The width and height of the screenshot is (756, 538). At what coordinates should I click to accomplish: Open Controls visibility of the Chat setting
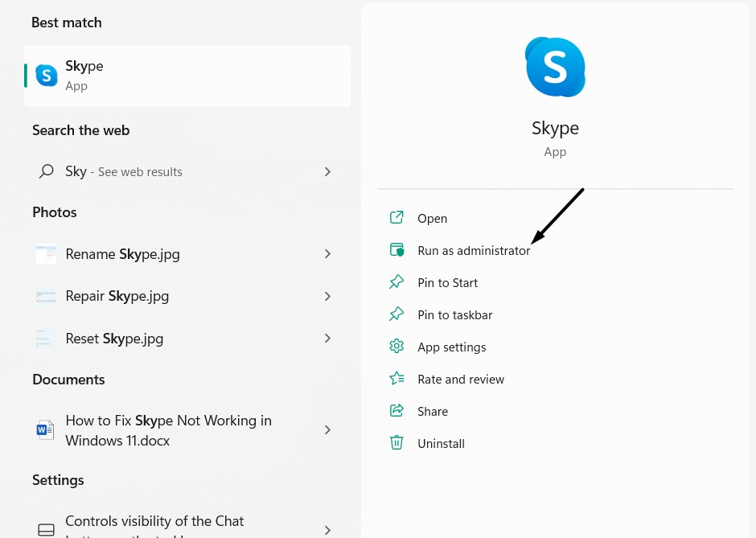(x=154, y=522)
